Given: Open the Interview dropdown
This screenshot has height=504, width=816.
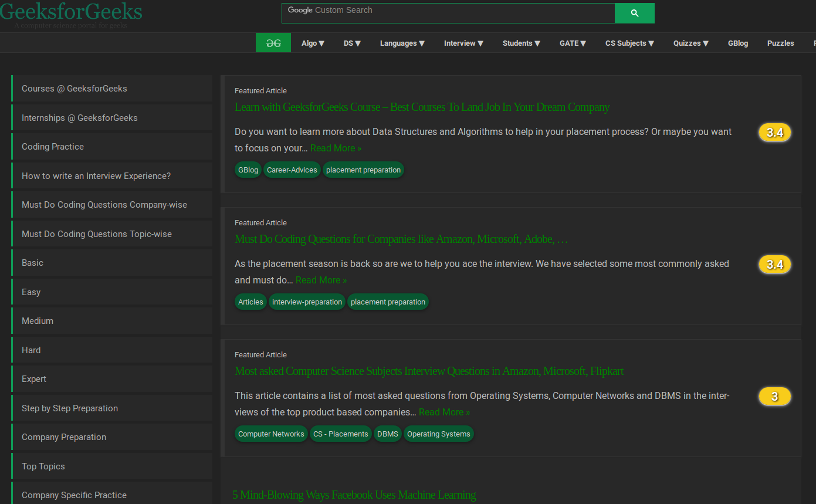Looking at the screenshot, I should pos(463,43).
